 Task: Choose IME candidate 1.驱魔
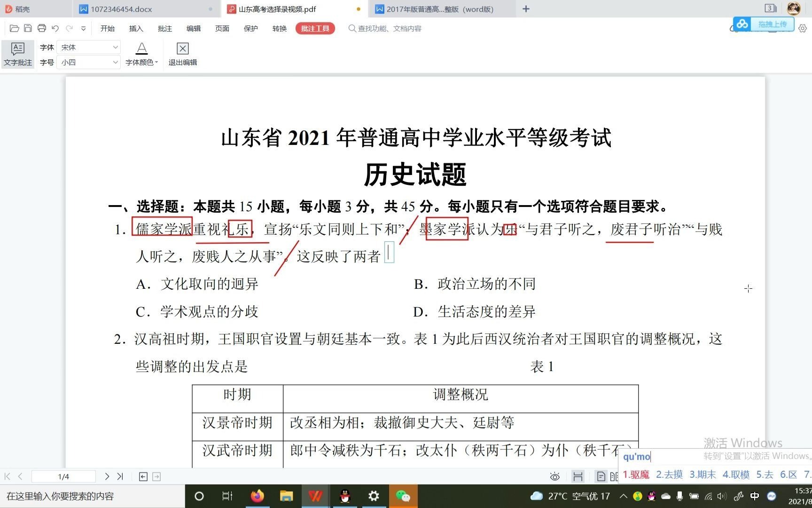pyautogui.click(x=636, y=475)
